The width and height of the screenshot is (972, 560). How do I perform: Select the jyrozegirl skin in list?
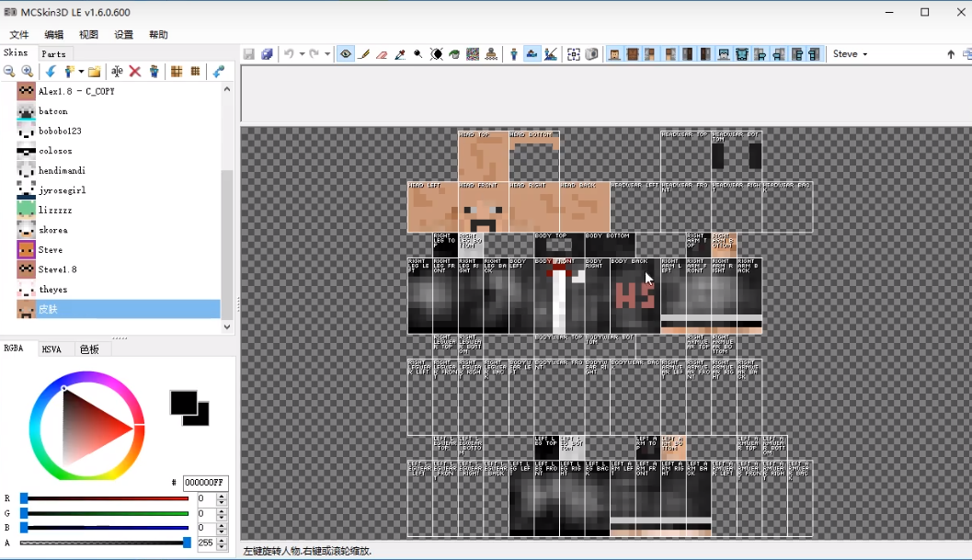tap(62, 190)
